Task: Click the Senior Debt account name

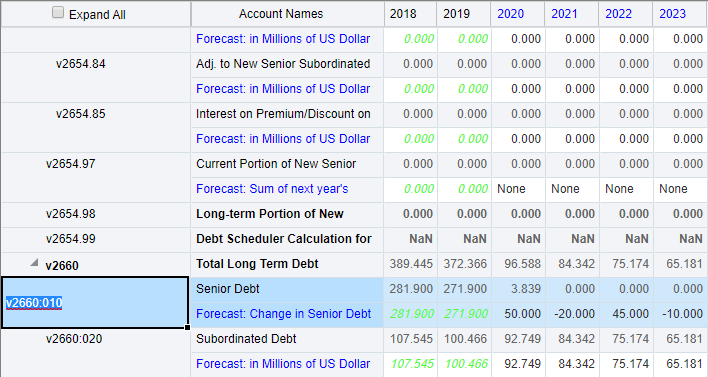Action: click(228, 289)
